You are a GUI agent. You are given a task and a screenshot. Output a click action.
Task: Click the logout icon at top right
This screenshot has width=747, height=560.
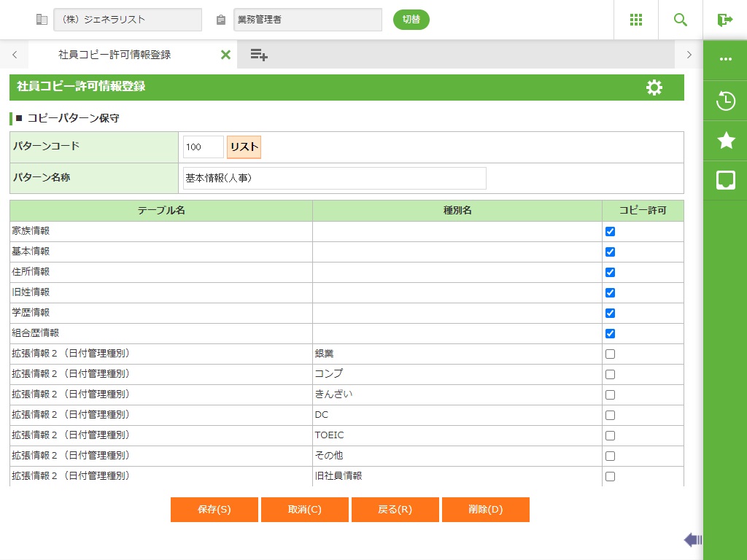click(724, 20)
